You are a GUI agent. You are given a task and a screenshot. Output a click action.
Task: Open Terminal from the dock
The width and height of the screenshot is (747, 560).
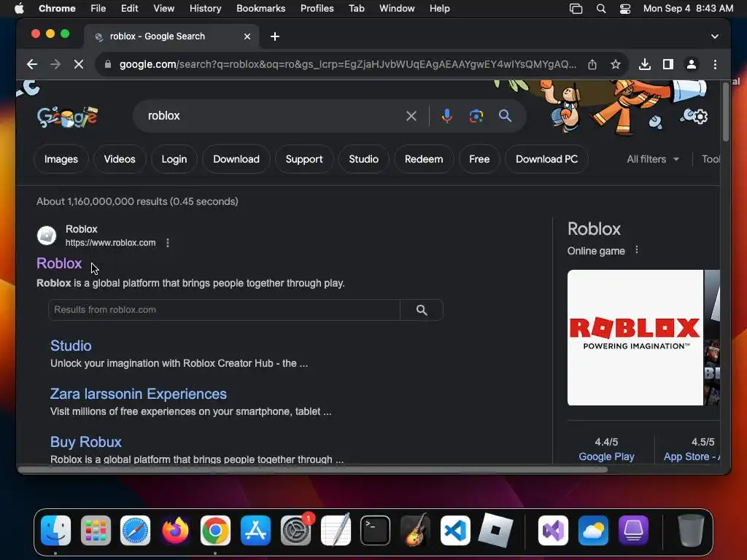click(376, 531)
